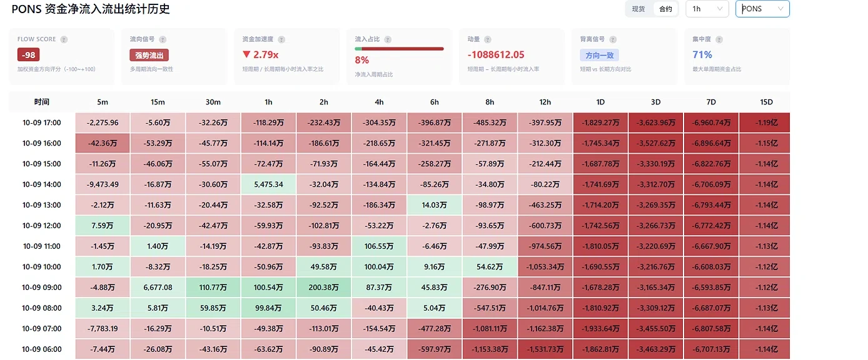Click the 12h column header
This screenshot has width=868, height=360.
(x=545, y=102)
